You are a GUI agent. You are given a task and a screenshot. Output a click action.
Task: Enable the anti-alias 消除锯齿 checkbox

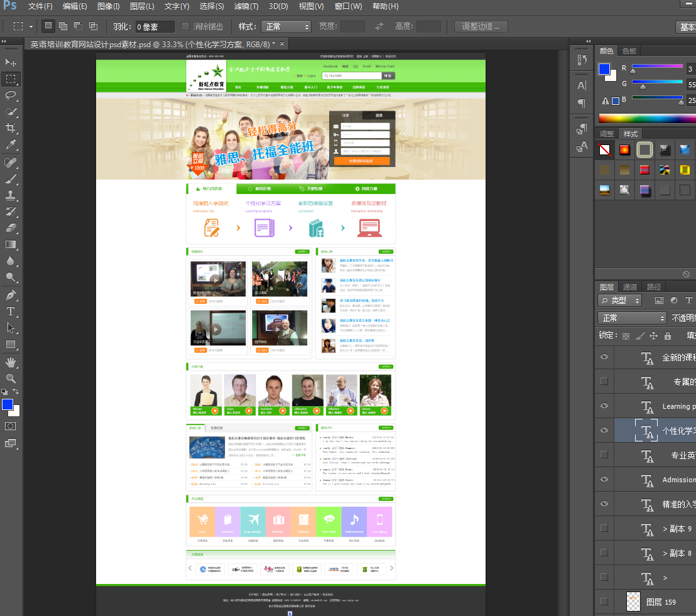[x=185, y=26]
